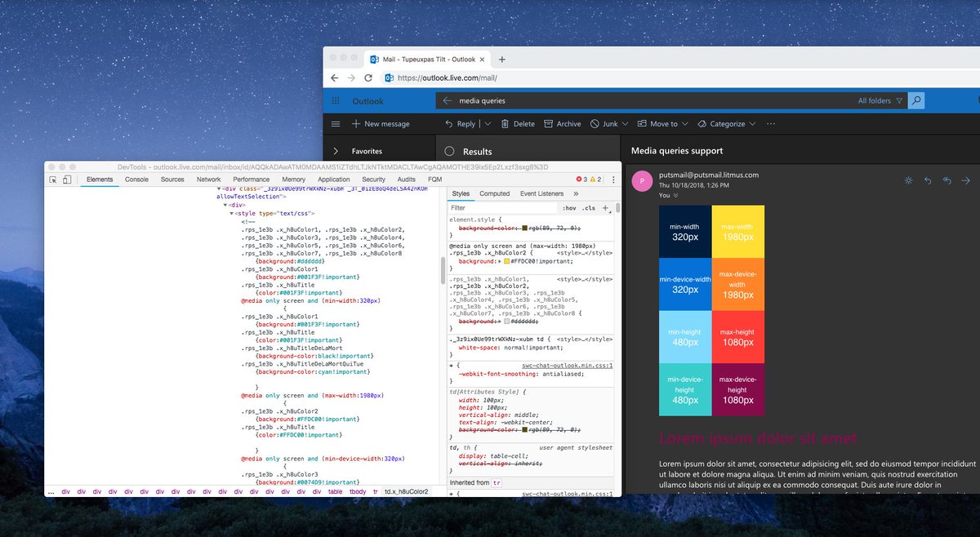Screen dimensions: 980x537
Task: Open the Memory tab in DevTools
Action: click(294, 180)
